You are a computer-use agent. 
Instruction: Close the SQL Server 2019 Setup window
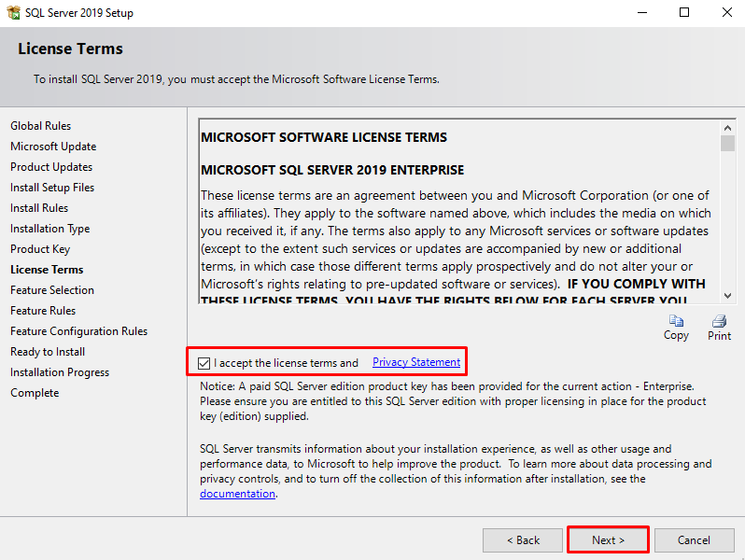[x=727, y=12]
